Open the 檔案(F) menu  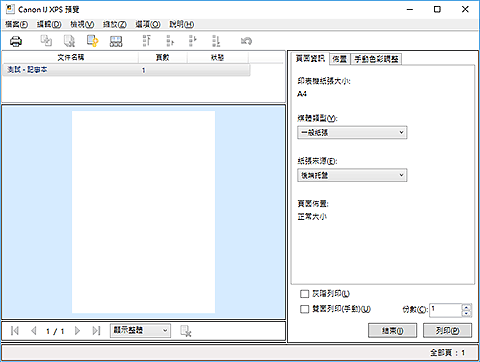[17, 24]
